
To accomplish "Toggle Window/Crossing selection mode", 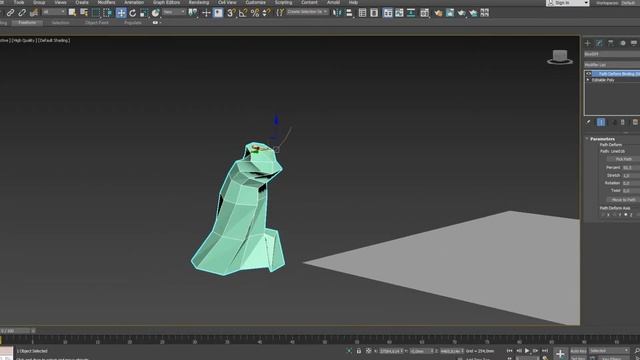I will pos(108,13).
